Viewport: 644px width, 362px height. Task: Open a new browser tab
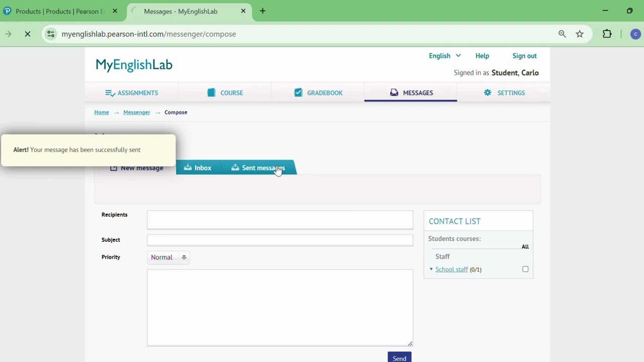click(263, 11)
